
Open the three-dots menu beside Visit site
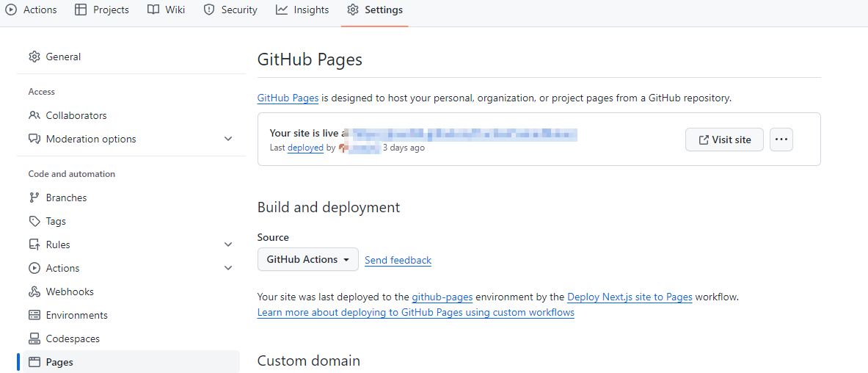pyautogui.click(x=781, y=140)
